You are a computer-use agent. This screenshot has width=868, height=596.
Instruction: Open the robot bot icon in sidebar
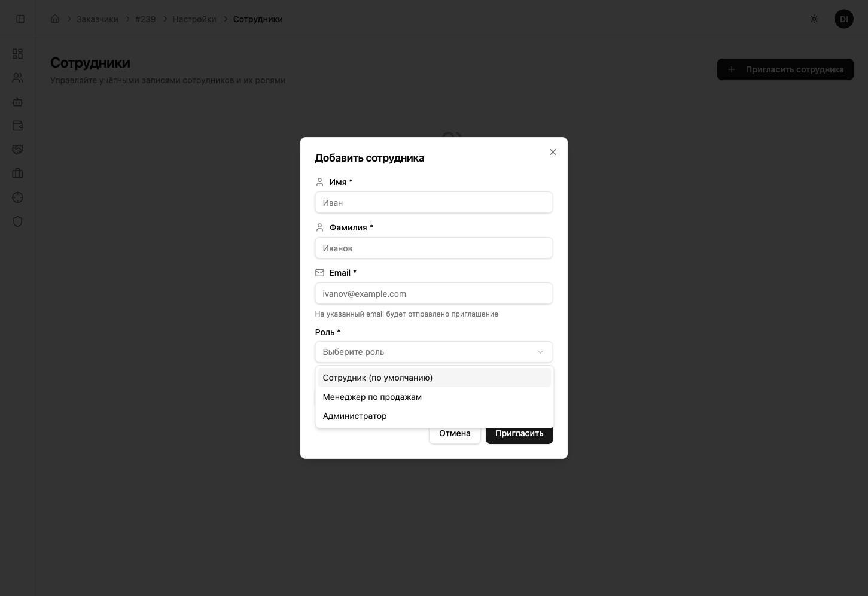pos(18,102)
